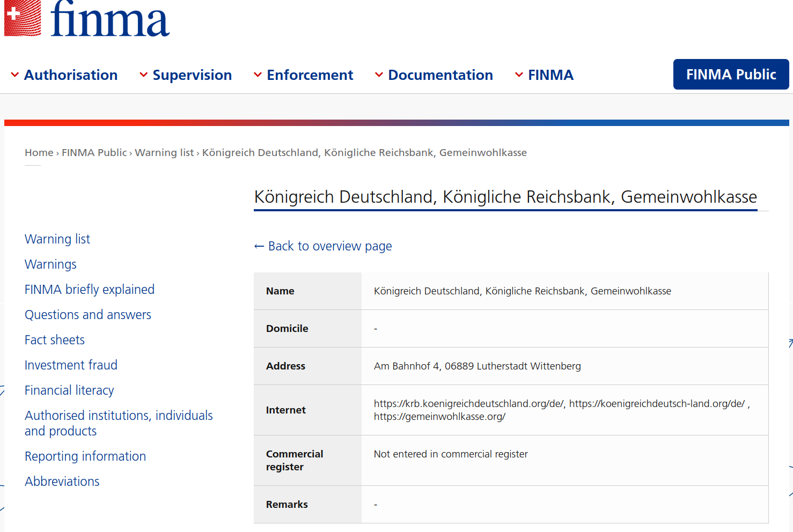This screenshot has width=793, height=532.
Task: Click the krb.koenigreichdeutschland.org URL text
Action: pyautogui.click(x=468, y=404)
